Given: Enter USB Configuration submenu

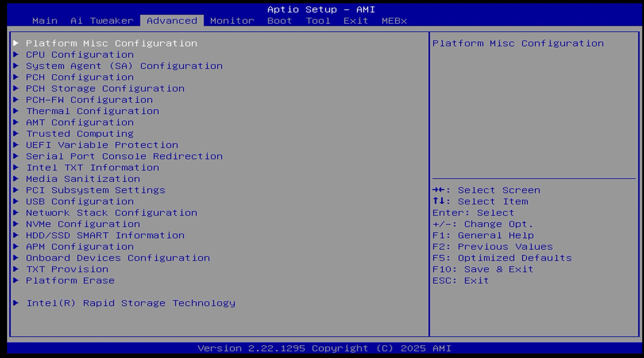Looking at the screenshot, I should click(x=80, y=201).
